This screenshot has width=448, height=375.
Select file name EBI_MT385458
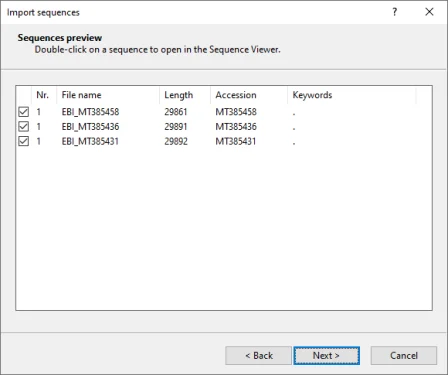90,112
